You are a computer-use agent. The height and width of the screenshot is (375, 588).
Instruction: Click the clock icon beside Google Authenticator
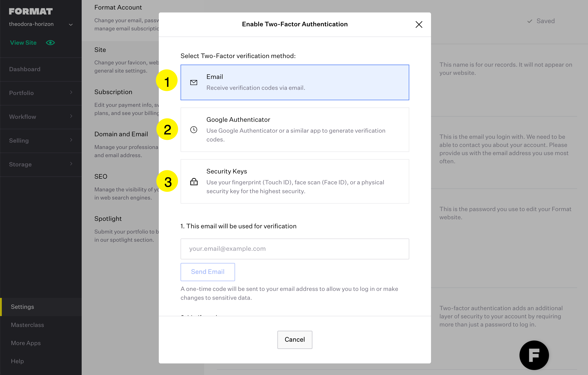coord(194,129)
